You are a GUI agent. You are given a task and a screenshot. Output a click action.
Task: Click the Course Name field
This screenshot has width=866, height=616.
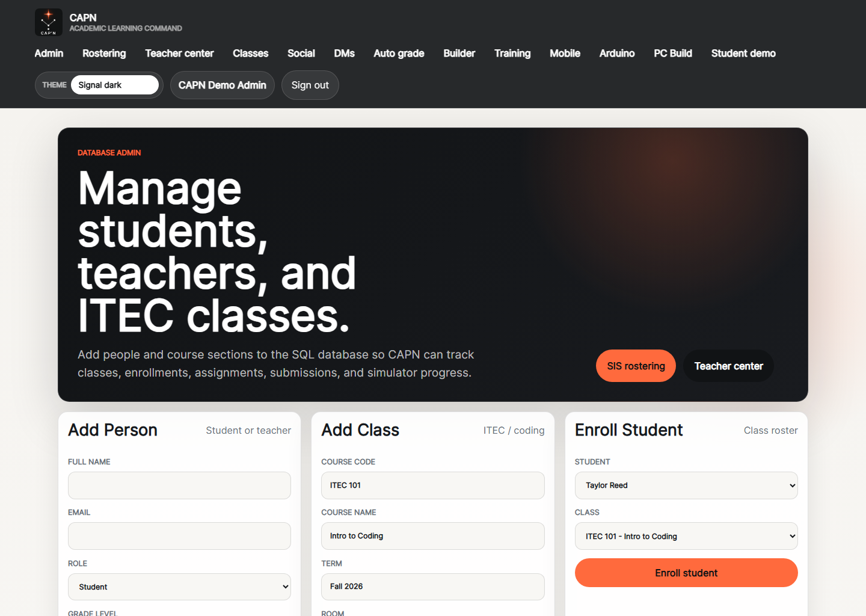tap(433, 536)
